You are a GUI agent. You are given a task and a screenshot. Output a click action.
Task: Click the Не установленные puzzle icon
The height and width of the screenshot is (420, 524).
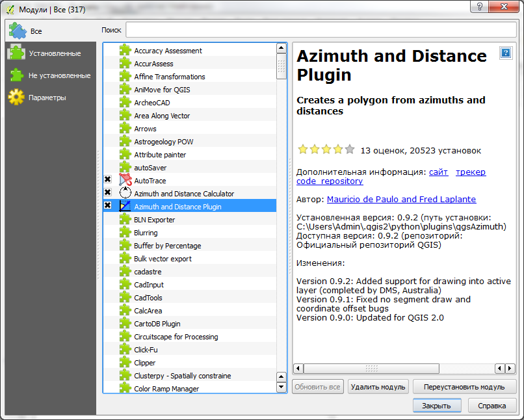click(16, 75)
